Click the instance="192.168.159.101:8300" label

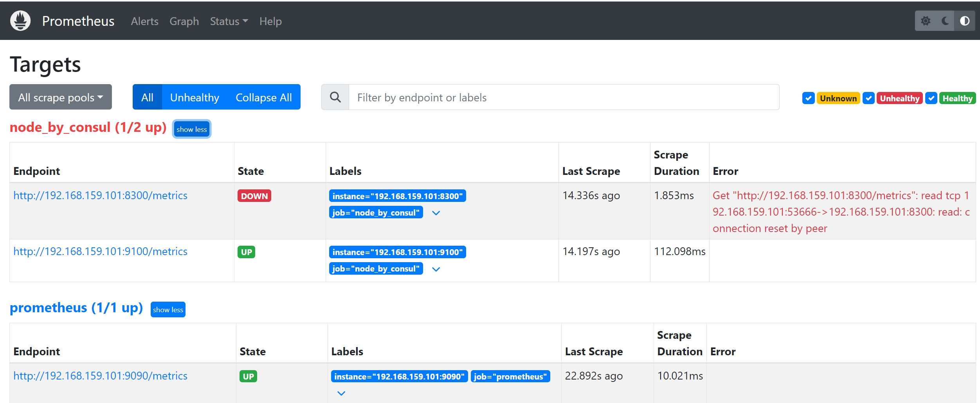coord(398,196)
